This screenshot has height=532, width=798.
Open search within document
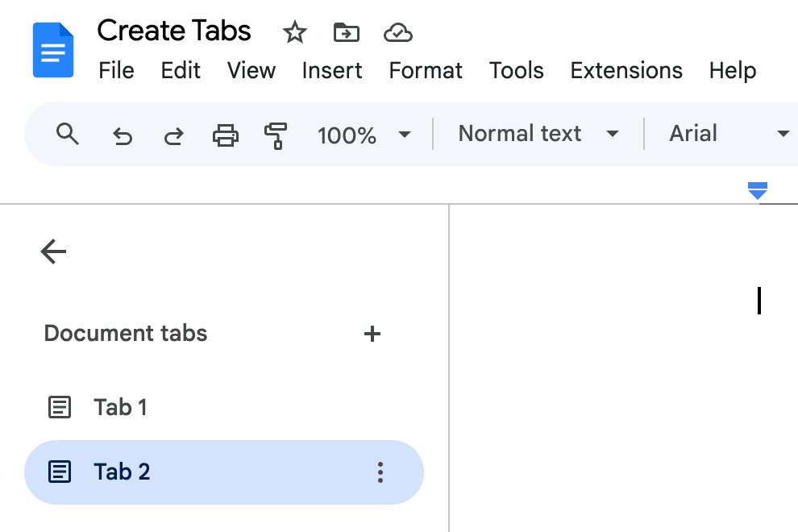68,135
